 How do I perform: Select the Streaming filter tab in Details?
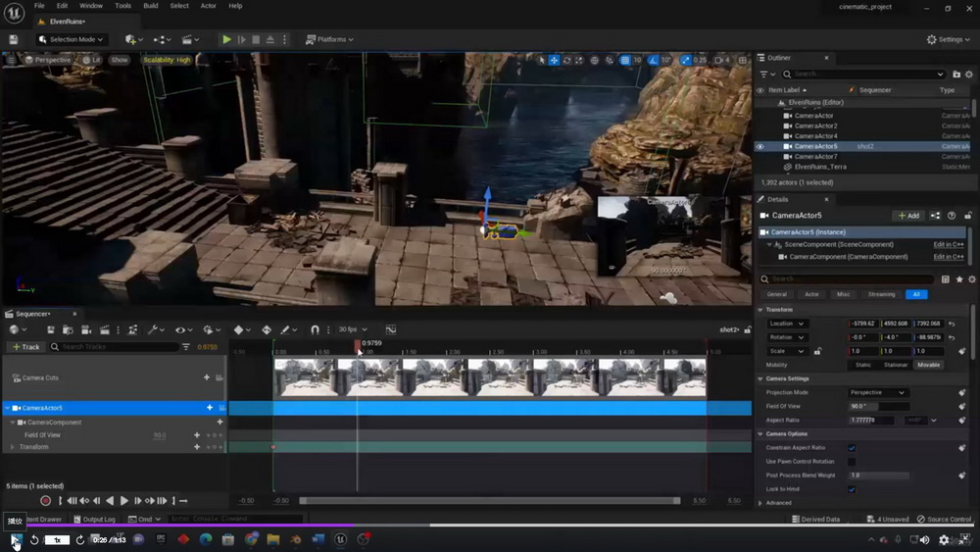(x=881, y=294)
